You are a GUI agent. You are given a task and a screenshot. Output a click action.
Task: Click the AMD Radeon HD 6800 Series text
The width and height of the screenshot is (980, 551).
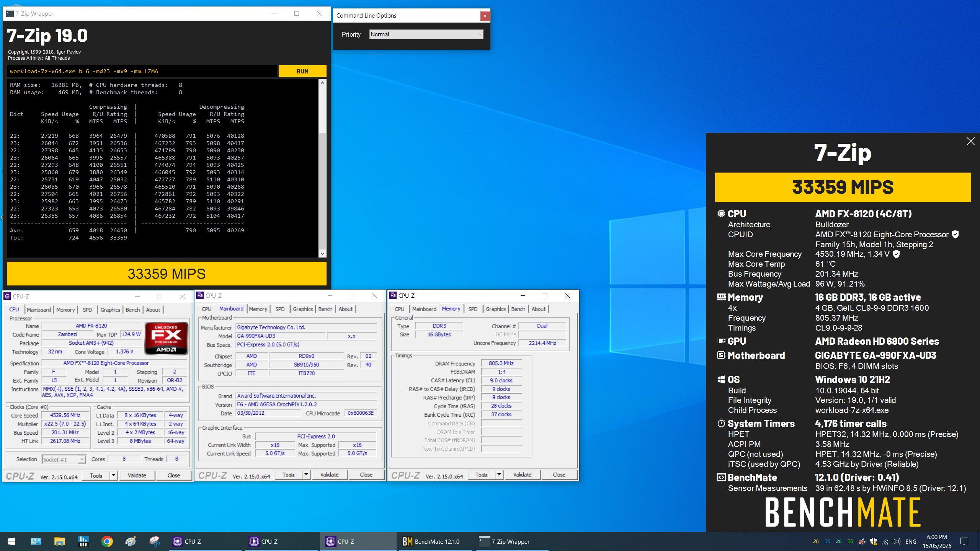[877, 341]
